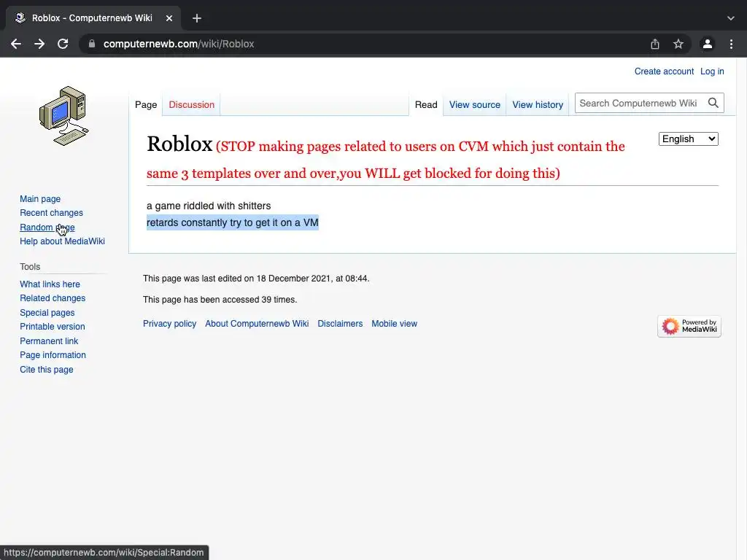The width and height of the screenshot is (747, 560).
Task: Expand the tab search chevron
Action: coord(731,18)
